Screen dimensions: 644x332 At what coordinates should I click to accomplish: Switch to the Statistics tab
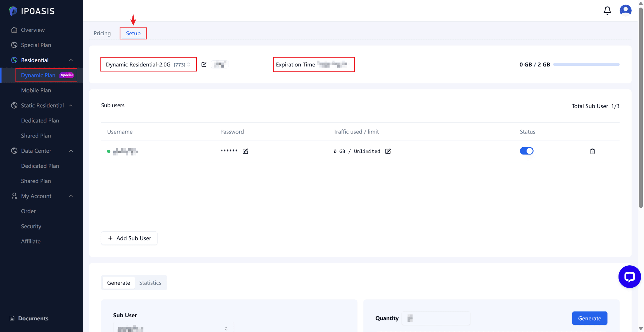coord(150,283)
